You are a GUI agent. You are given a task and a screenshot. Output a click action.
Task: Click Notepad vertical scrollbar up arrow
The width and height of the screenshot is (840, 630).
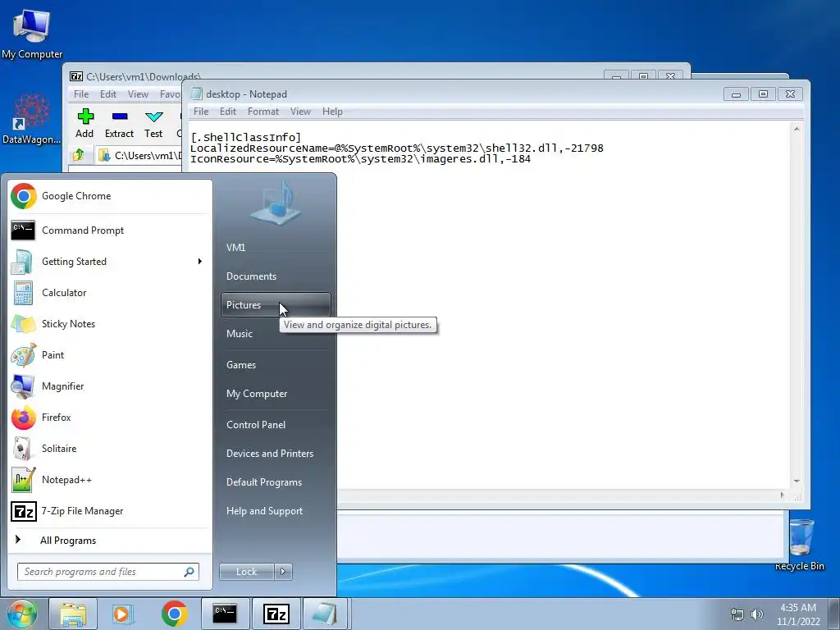[797, 129]
